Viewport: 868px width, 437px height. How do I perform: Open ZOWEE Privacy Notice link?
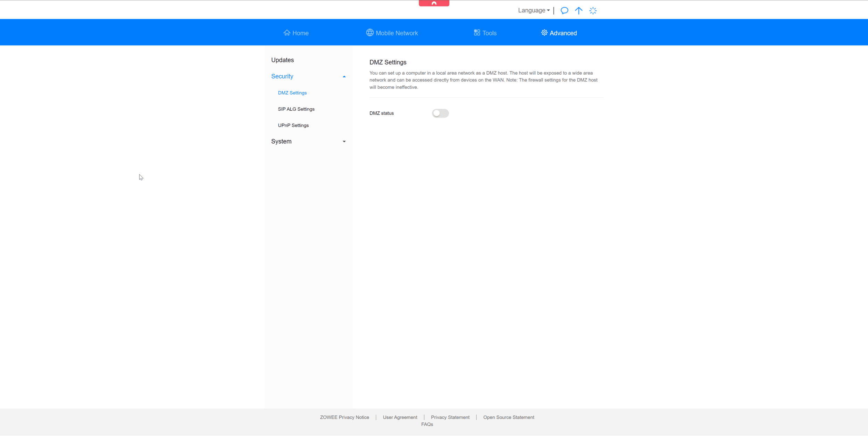(x=344, y=418)
